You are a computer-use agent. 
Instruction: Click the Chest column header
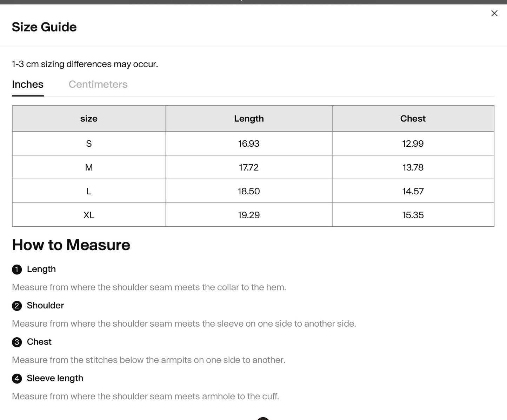413,119
